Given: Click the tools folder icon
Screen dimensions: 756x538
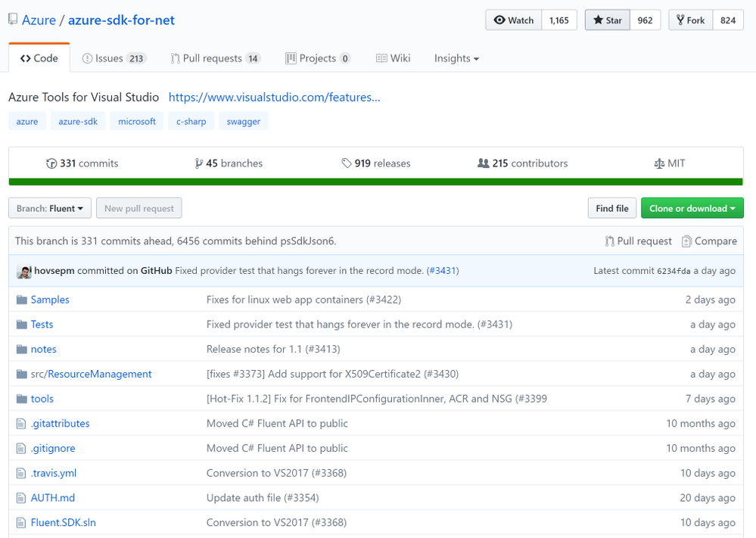Looking at the screenshot, I should pyautogui.click(x=21, y=399).
